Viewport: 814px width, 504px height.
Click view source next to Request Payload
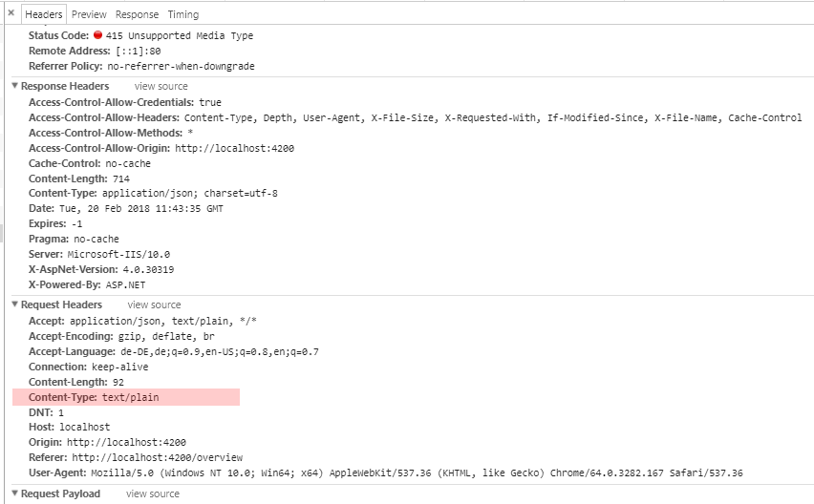pos(153,493)
